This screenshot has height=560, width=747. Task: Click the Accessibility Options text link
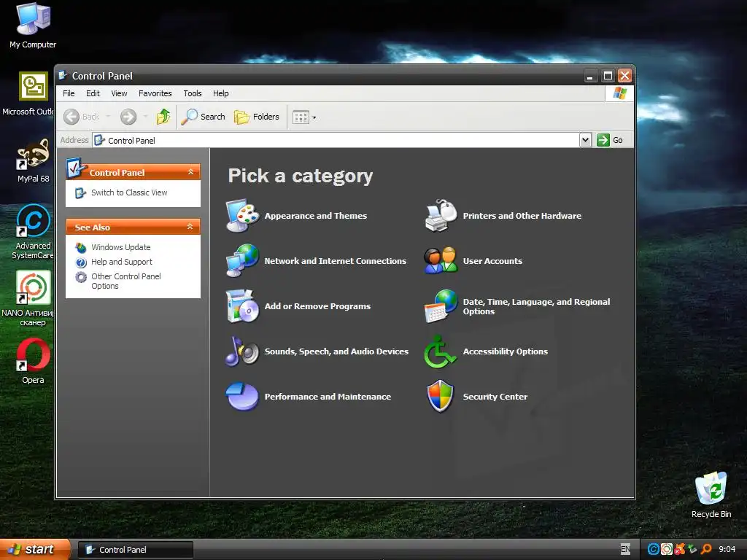pyautogui.click(x=506, y=351)
